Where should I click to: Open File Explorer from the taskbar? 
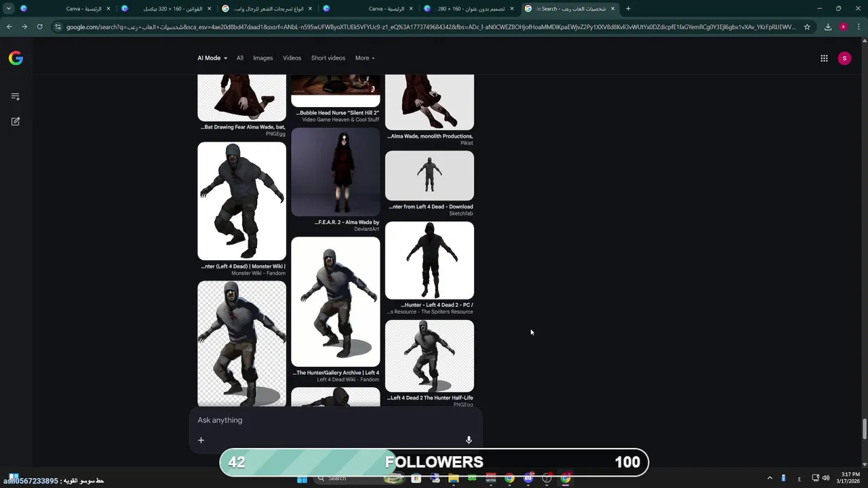click(454, 479)
